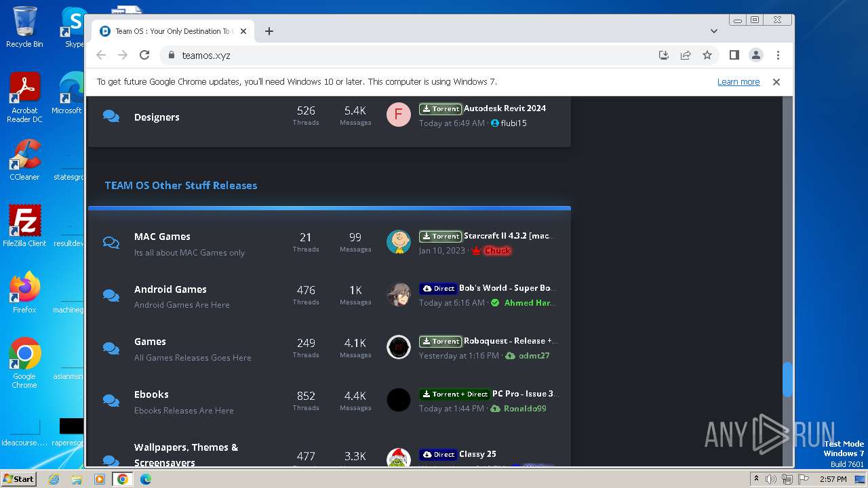This screenshot has height=488, width=868.
Task: Open the Ebooks forum link
Action: [x=151, y=394]
